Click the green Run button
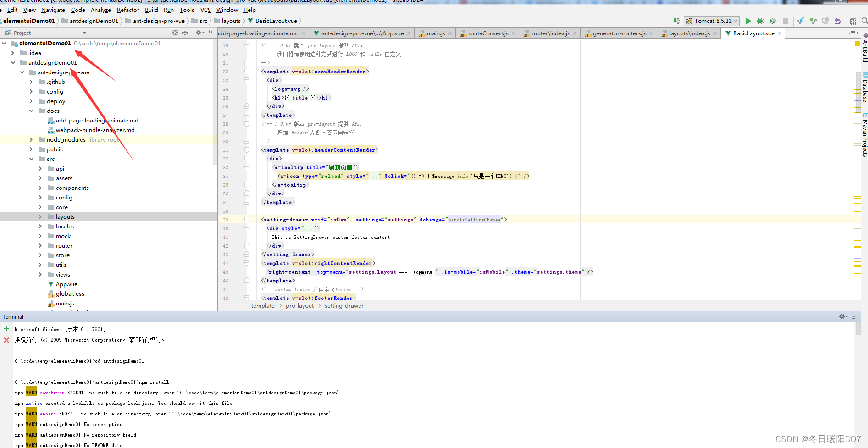This screenshot has height=448, width=868. pyautogui.click(x=748, y=21)
